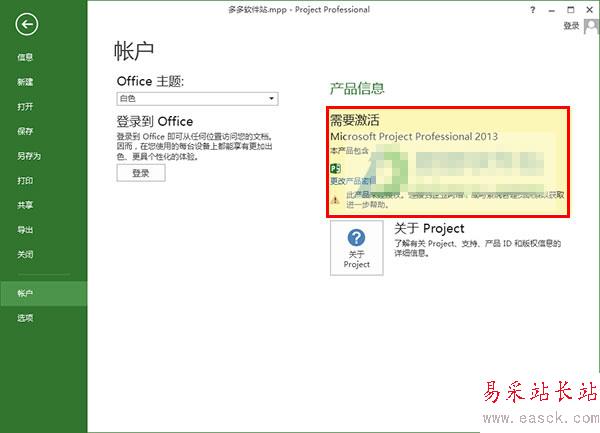
Task: Choose 打开 (Open) in backstage menu
Action: [x=25, y=107]
